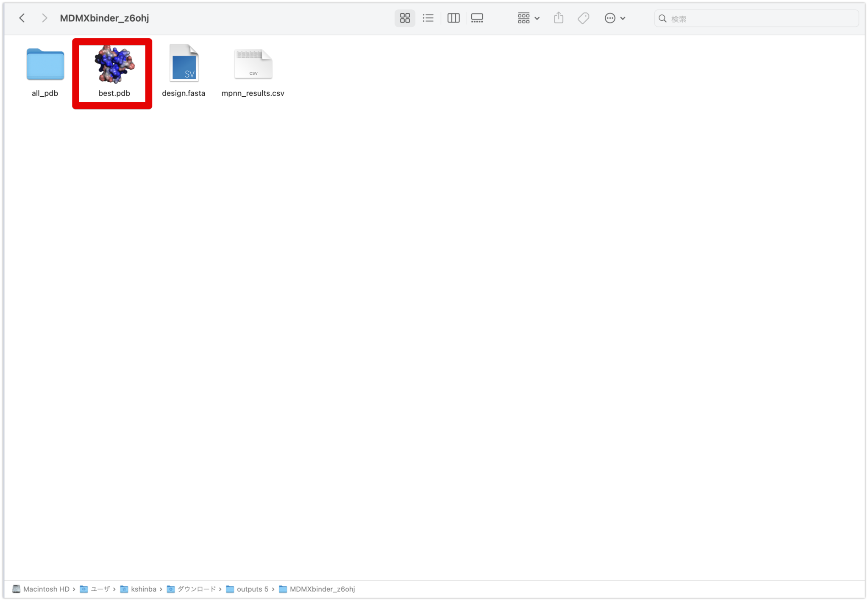Image resolution: width=868 pixels, height=601 pixels.
Task: Switch to icon view mode
Action: click(x=405, y=18)
